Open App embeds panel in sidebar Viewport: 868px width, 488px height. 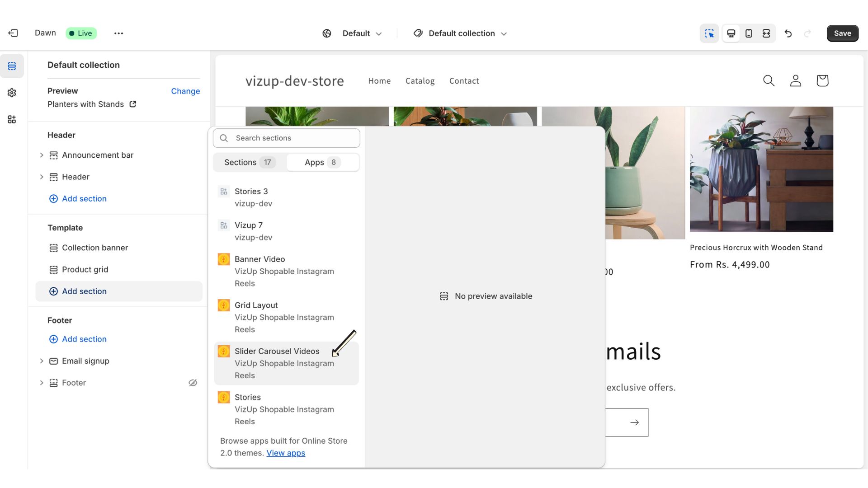(x=12, y=119)
